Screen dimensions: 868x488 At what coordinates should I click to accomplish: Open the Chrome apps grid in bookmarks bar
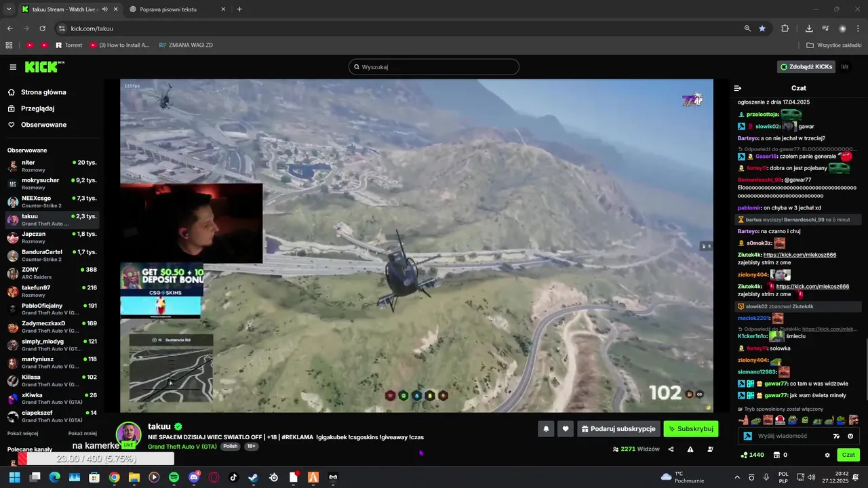pyautogui.click(x=9, y=45)
